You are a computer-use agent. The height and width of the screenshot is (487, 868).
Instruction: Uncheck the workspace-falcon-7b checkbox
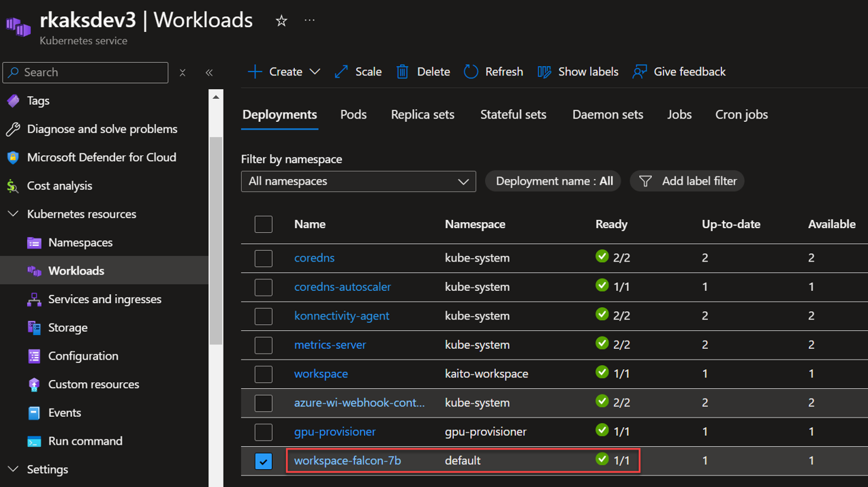(x=264, y=461)
